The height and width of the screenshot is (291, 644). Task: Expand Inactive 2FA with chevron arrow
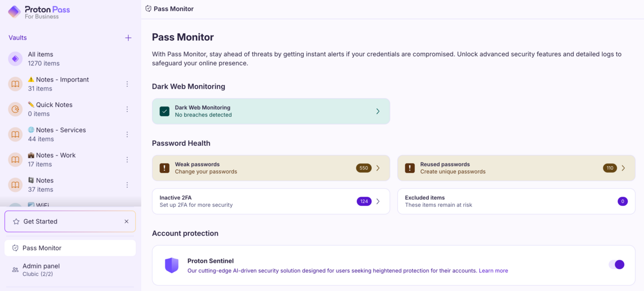378,202
